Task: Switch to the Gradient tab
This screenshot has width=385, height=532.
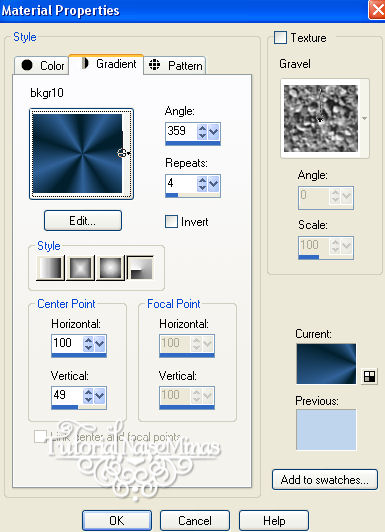Action: (x=107, y=64)
